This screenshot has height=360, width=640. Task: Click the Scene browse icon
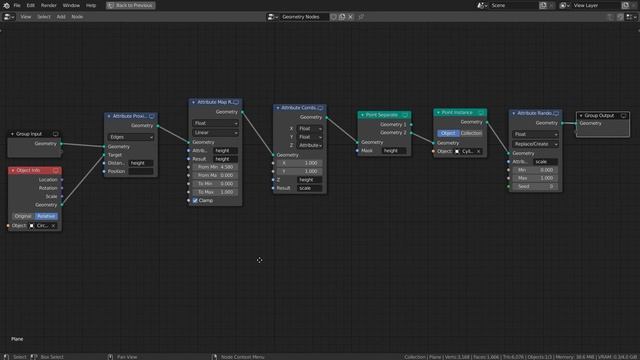482,5
